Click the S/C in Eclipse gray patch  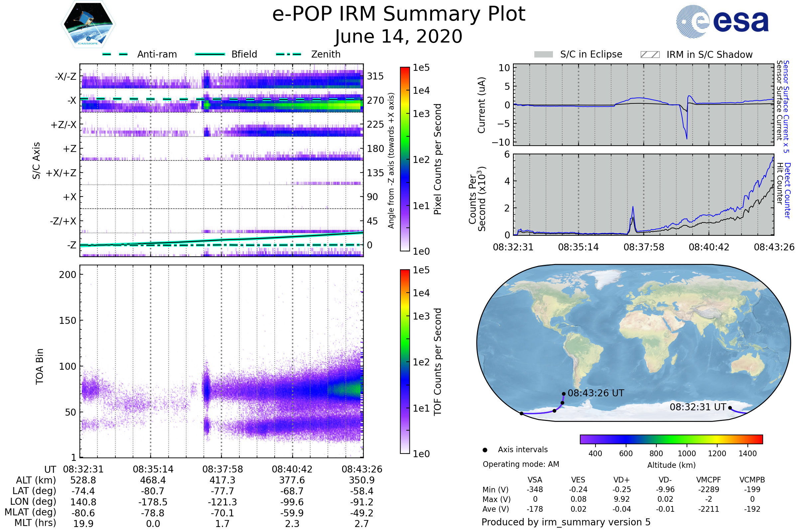click(543, 55)
